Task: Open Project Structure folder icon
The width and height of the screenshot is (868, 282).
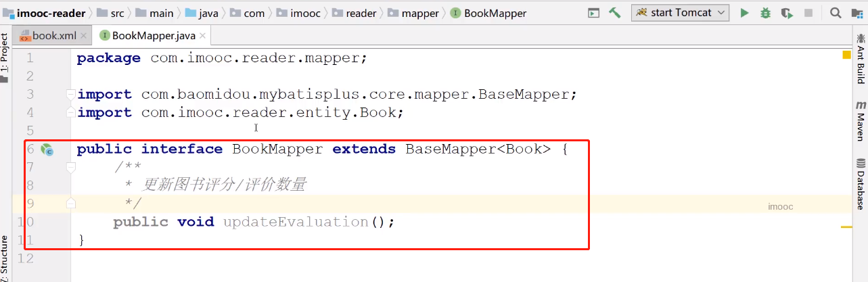Action: coord(856,13)
